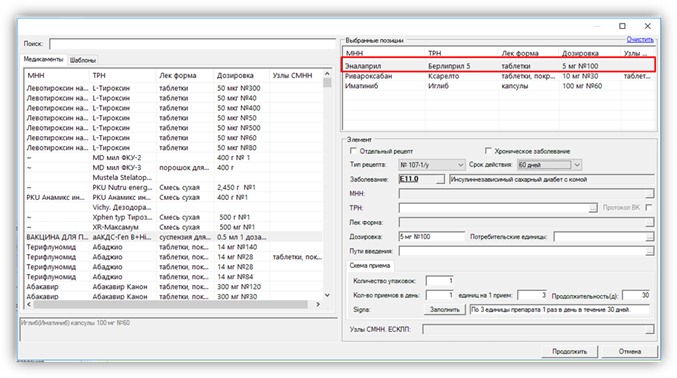Click the medication list scroll-down arrow
The width and height of the screenshot is (677, 378).
coord(327,295)
